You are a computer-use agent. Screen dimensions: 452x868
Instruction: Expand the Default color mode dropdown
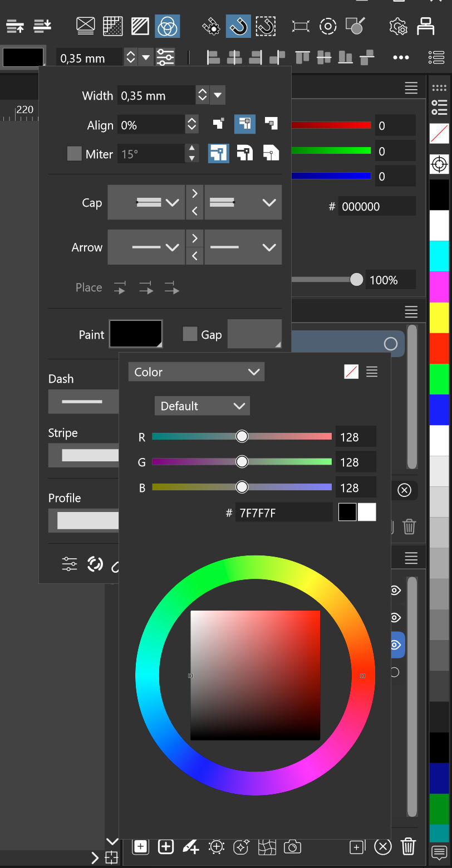point(202,406)
